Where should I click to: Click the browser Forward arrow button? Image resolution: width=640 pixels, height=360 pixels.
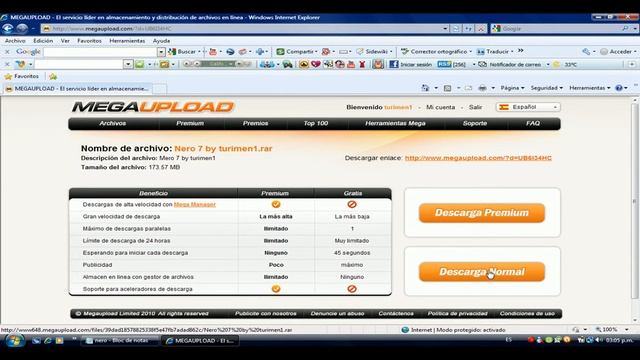coord(22,28)
